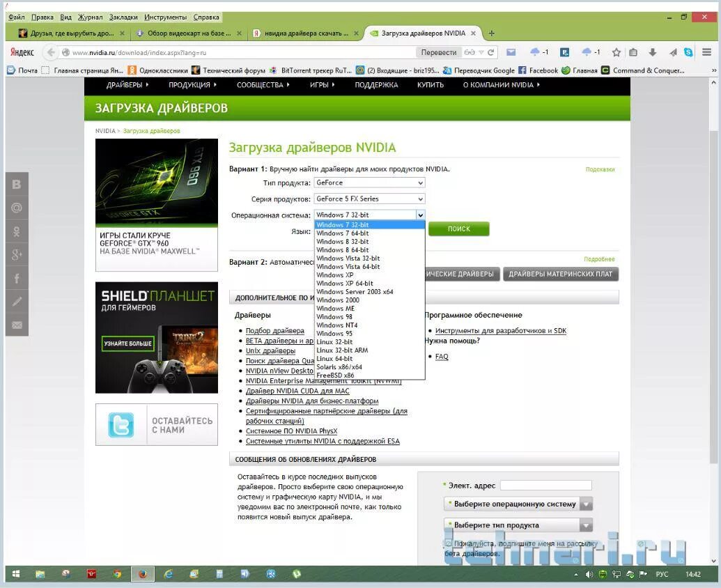The height and width of the screenshot is (588, 721).
Task: Open Выберите операционную систему dropdown
Action: (518, 504)
